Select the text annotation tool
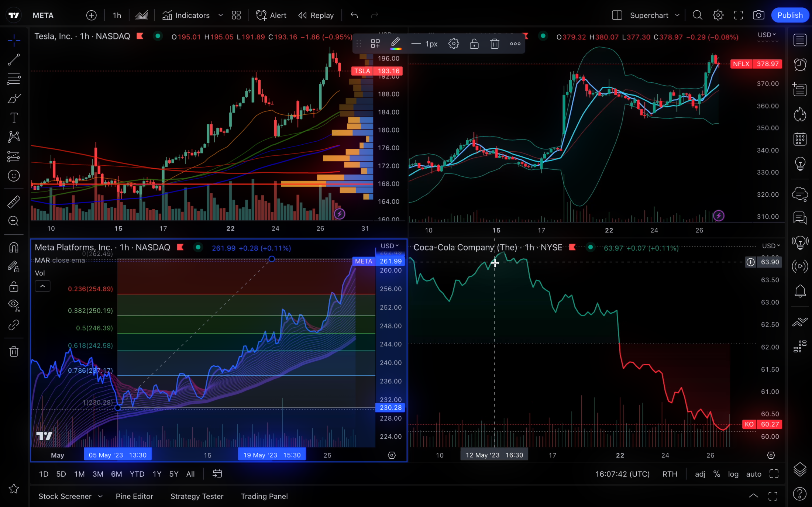 [x=14, y=117]
